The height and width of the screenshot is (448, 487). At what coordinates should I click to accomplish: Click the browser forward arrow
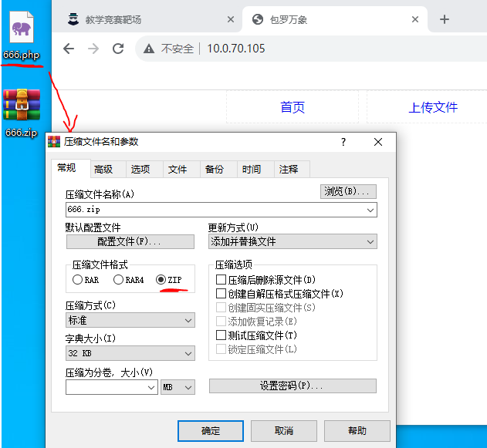(x=93, y=49)
